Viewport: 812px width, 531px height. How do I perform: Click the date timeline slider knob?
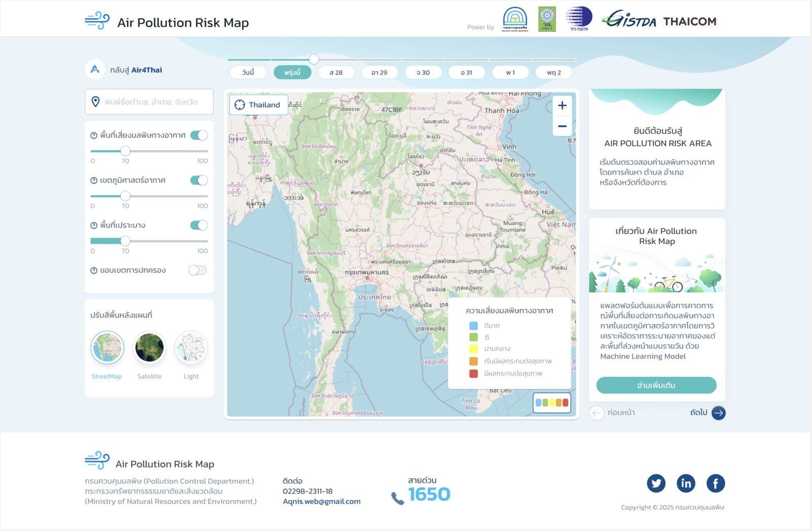[314, 59]
